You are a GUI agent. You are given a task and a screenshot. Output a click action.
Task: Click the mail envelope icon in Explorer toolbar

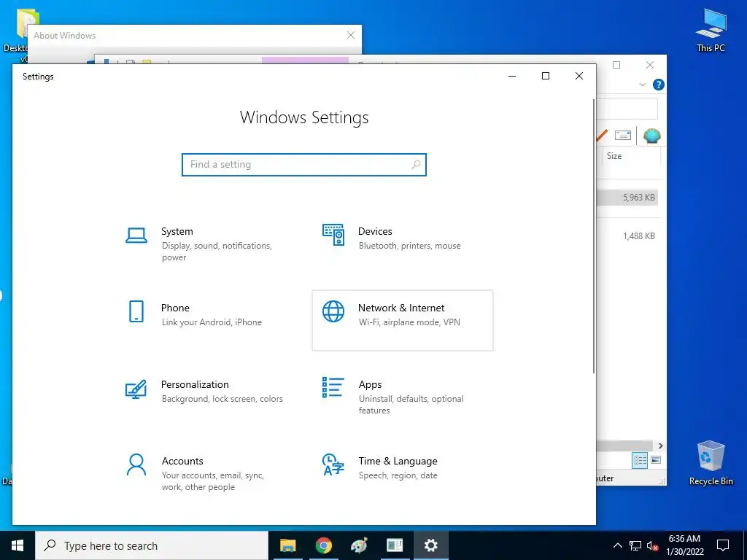pos(623,135)
